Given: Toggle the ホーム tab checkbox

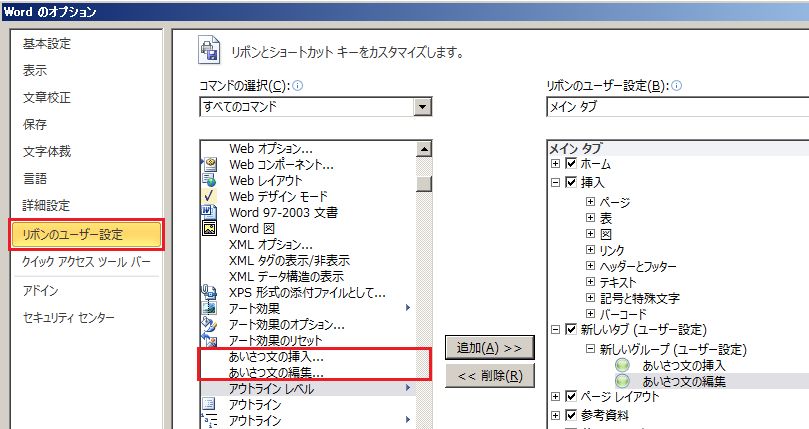Looking at the screenshot, I should 571,164.
